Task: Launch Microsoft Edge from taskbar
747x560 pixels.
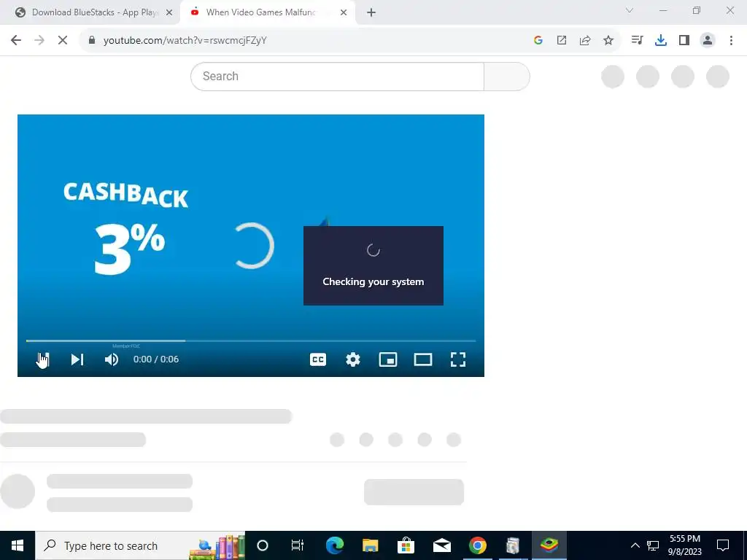Action: point(335,545)
